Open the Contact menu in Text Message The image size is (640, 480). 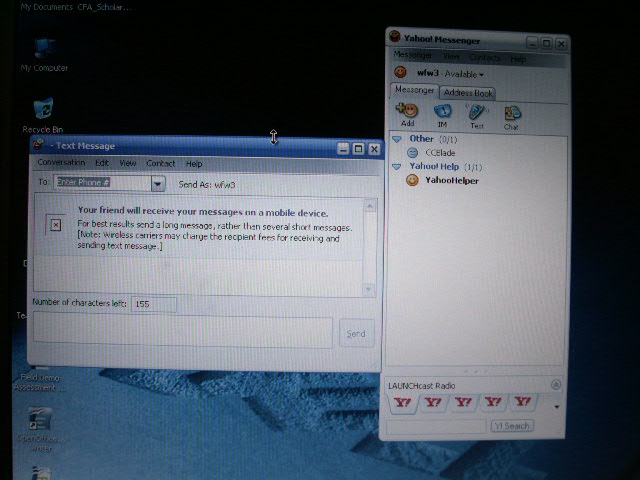point(161,164)
